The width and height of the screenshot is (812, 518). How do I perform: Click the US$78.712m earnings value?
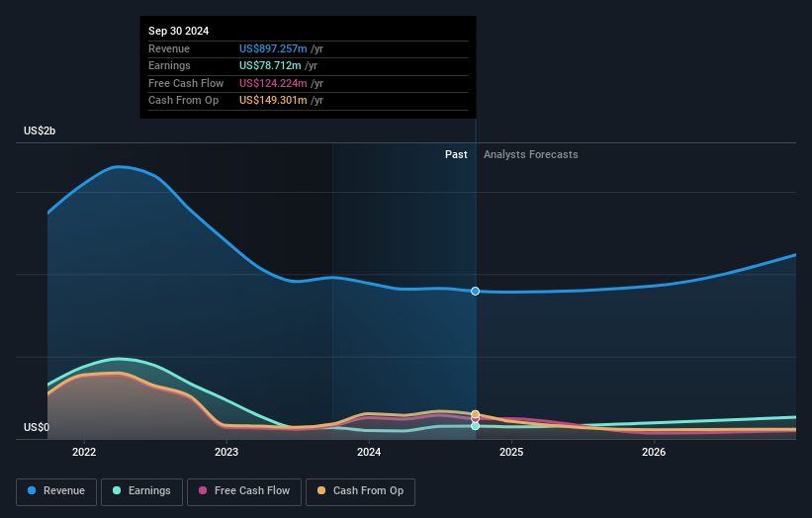coord(270,65)
